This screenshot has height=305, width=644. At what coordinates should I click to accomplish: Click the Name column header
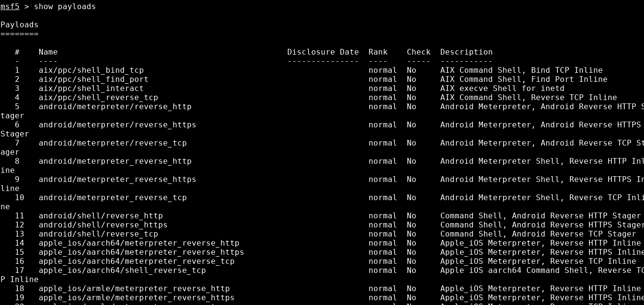click(48, 52)
